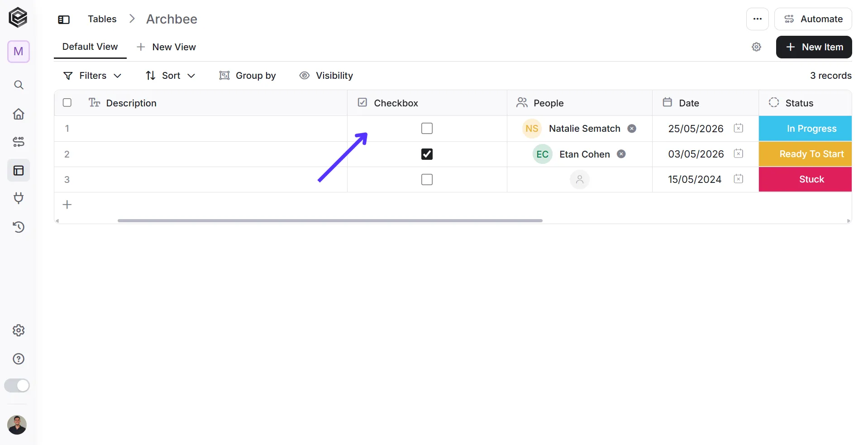Click the Archbee logo icon
The height and width of the screenshot is (445, 868).
(18, 18)
